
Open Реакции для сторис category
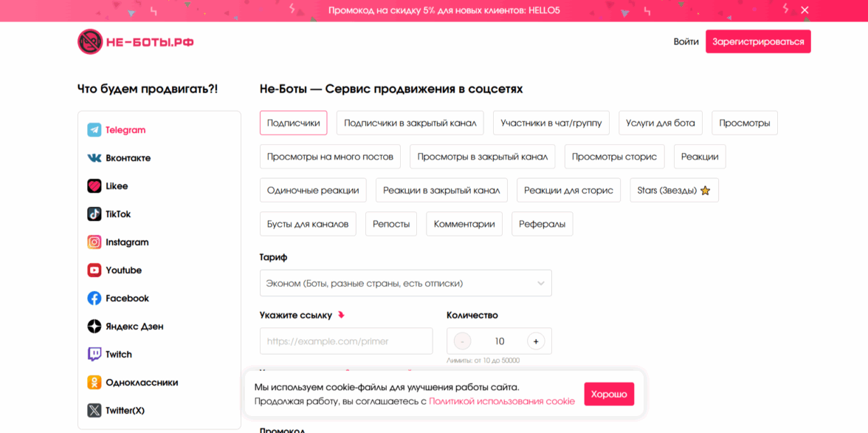[568, 191]
